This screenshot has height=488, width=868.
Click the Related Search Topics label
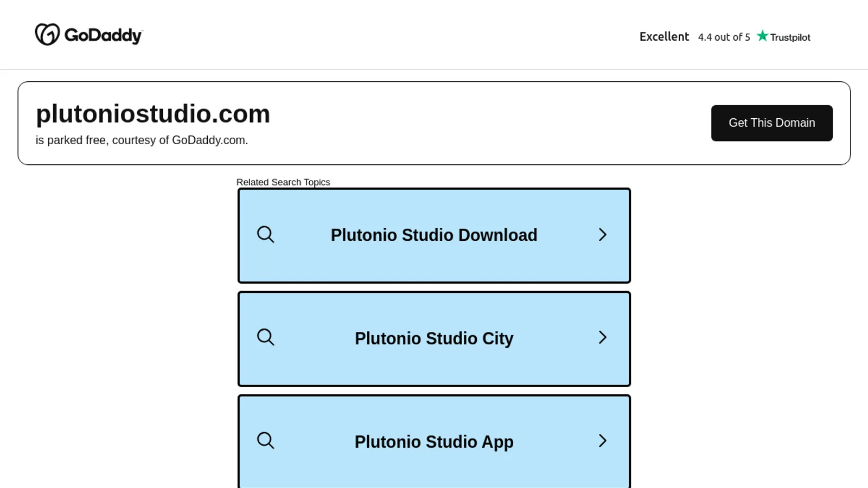tap(283, 182)
